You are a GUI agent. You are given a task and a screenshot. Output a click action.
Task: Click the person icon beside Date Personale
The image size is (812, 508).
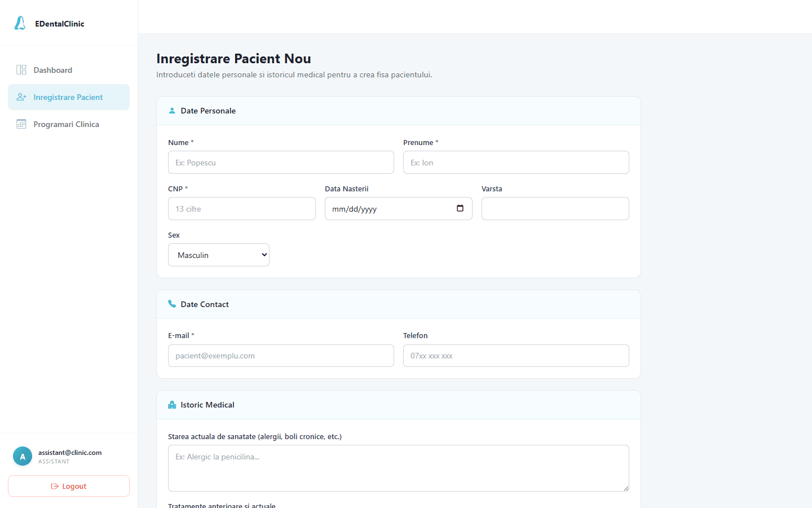coord(172,111)
